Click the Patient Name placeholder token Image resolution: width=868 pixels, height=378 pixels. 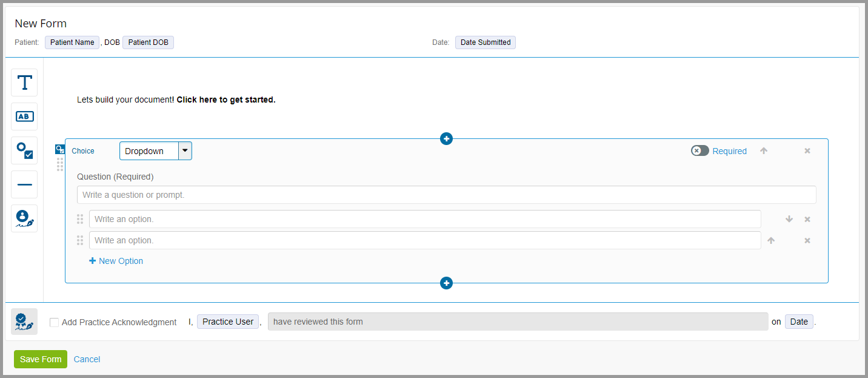pyautogui.click(x=72, y=42)
